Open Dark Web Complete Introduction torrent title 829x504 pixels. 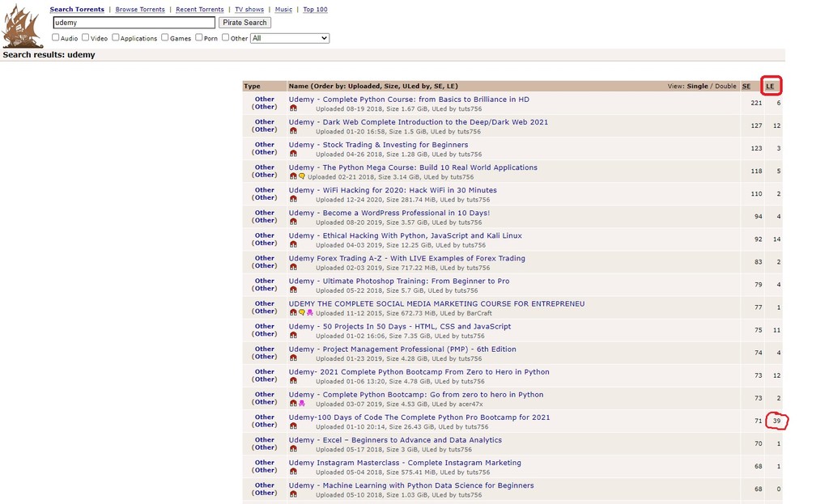[419, 122]
